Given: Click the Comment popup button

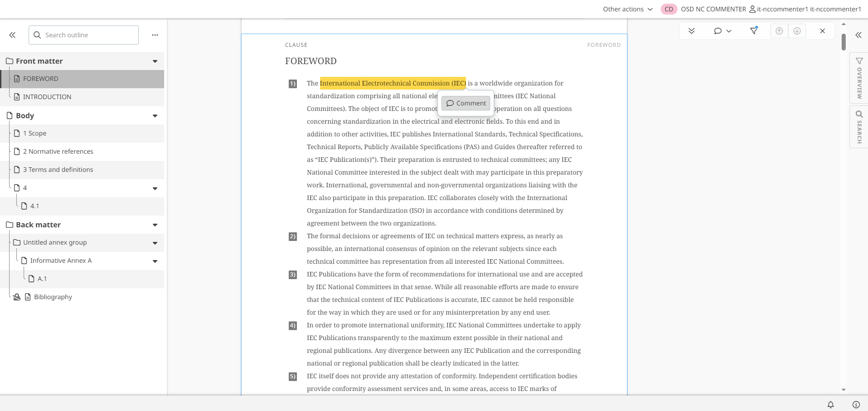Looking at the screenshot, I should point(466,103).
